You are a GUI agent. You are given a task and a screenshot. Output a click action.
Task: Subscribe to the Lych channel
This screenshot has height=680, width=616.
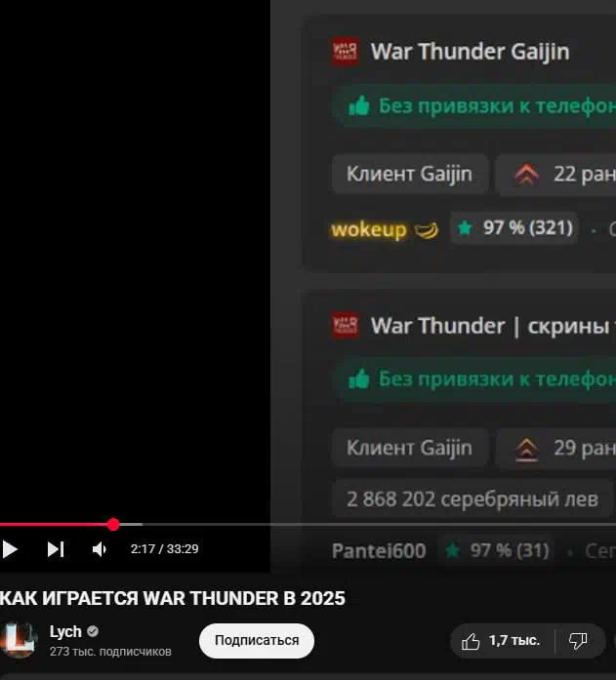coord(257,641)
